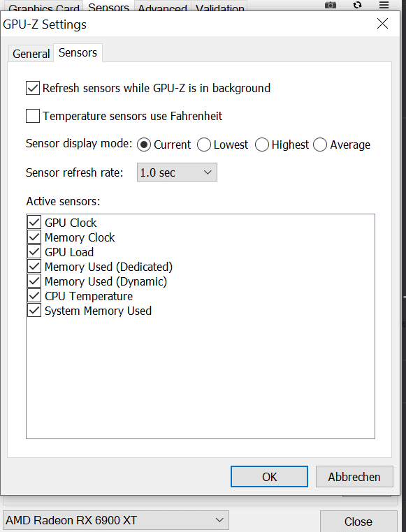406x532 pixels.
Task: Toggle Refresh sensors while in background checkbox
Action: pos(33,88)
